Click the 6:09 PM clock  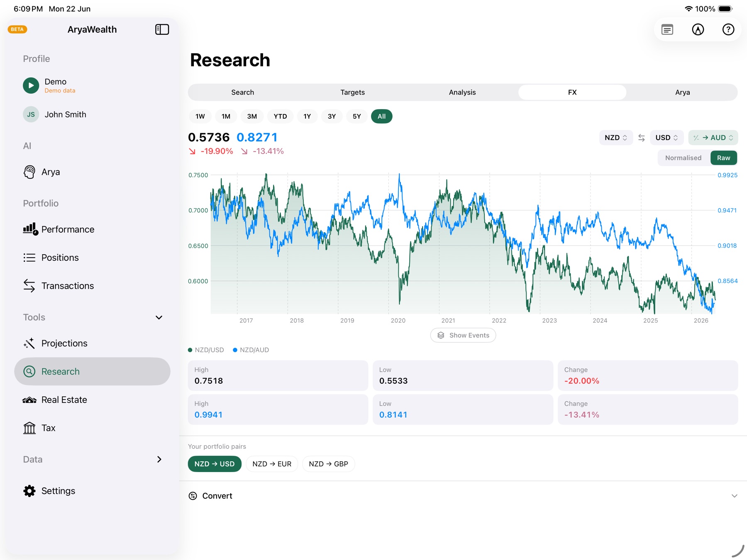click(28, 9)
